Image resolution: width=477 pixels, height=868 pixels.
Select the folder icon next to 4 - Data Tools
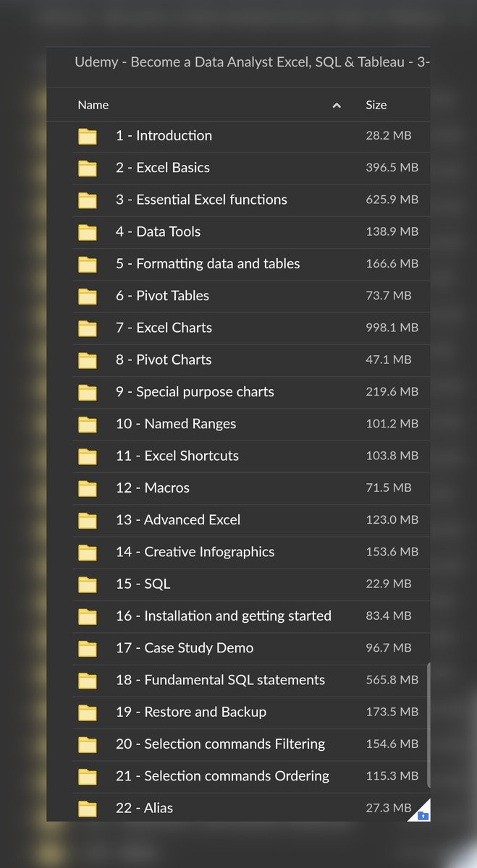(88, 232)
